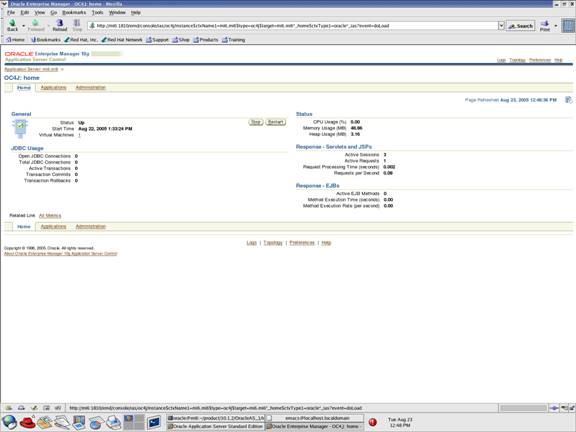Switch to the bottom Applications tab
Image resolution: width=576 pixels, height=432 pixels.
click(53, 227)
